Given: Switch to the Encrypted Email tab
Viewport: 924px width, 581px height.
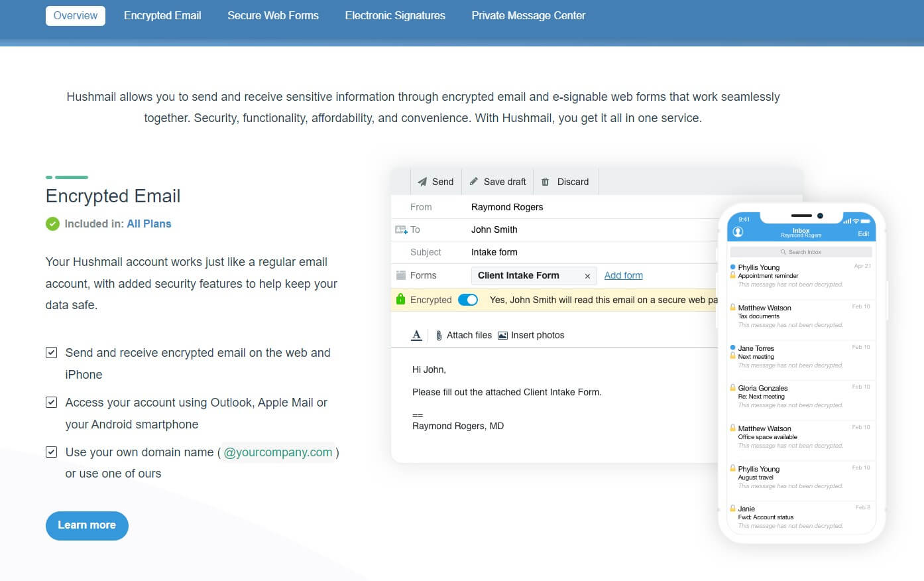Looking at the screenshot, I should point(162,15).
